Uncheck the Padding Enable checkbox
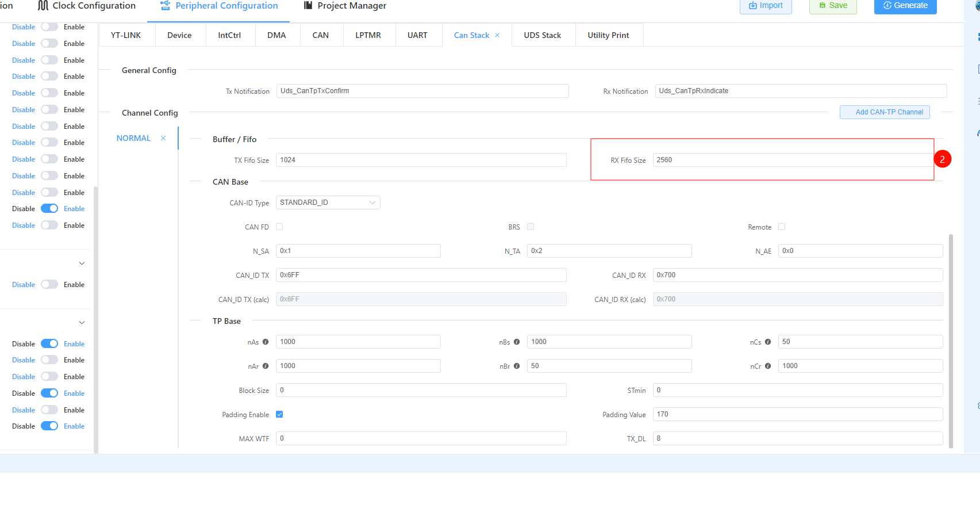Viewport: 980px width, 531px height. point(279,414)
